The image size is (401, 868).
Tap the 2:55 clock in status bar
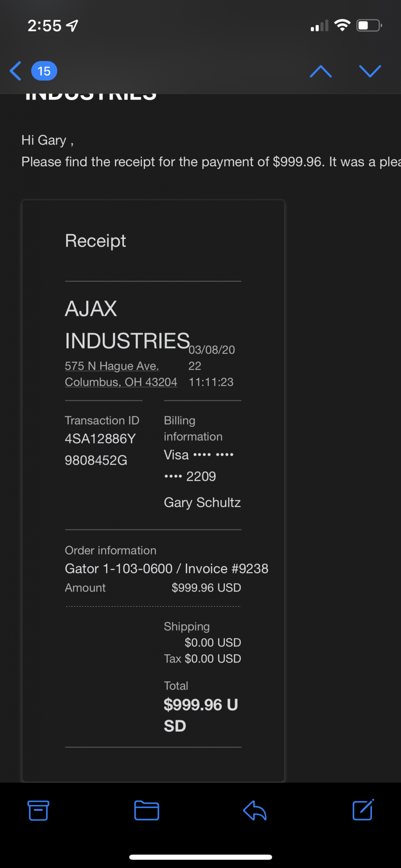tap(44, 26)
